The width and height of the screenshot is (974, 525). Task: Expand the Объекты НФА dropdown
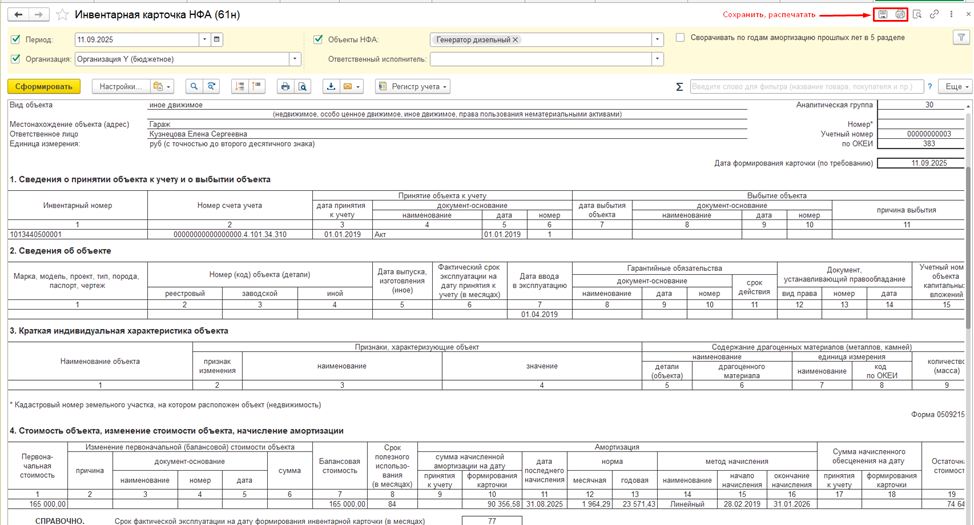(657, 40)
